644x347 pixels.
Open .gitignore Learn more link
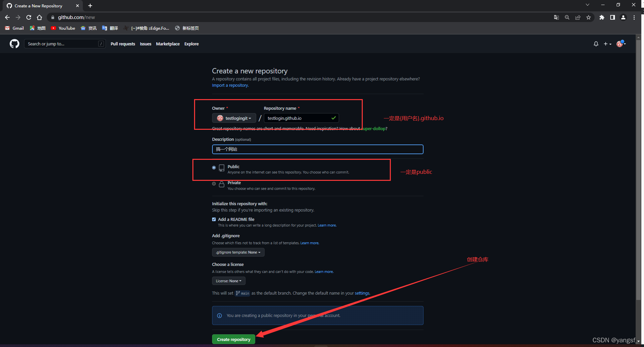pos(309,243)
